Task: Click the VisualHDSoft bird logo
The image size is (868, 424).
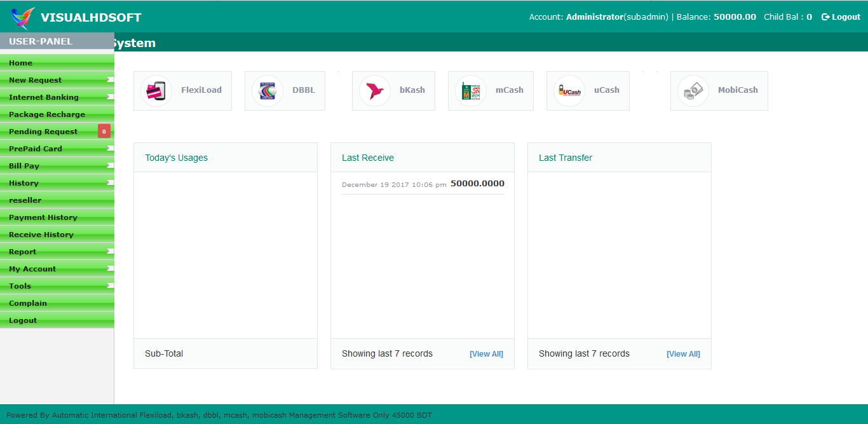Action: [24, 18]
